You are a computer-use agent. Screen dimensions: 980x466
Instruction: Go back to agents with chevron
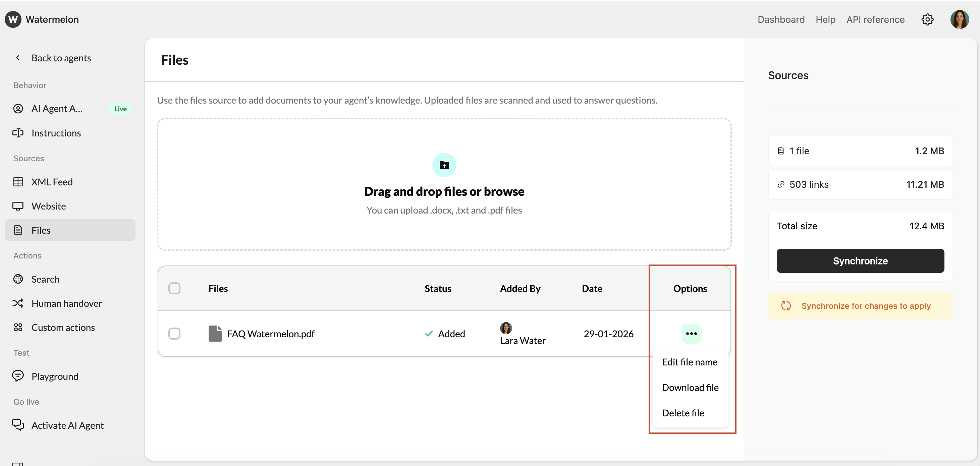(x=18, y=58)
